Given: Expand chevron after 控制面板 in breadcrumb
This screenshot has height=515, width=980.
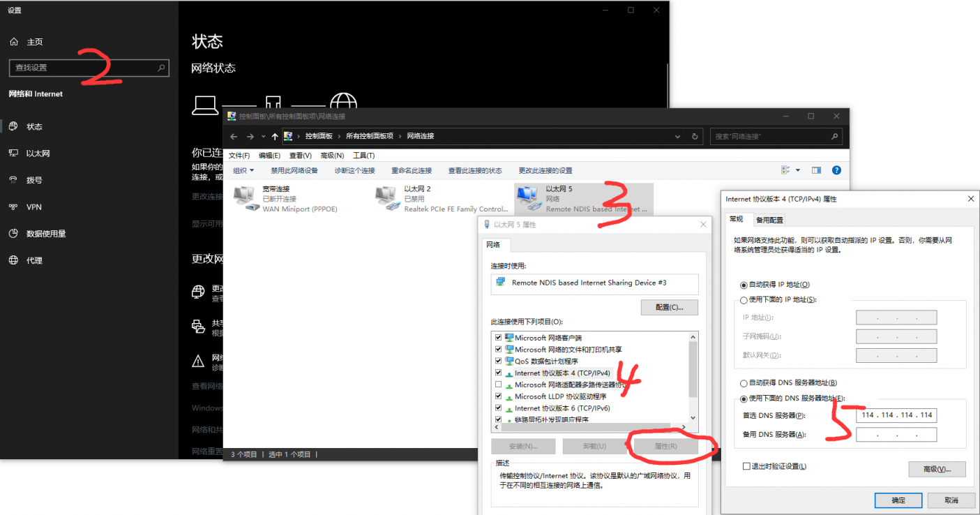Looking at the screenshot, I should point(339,137).
